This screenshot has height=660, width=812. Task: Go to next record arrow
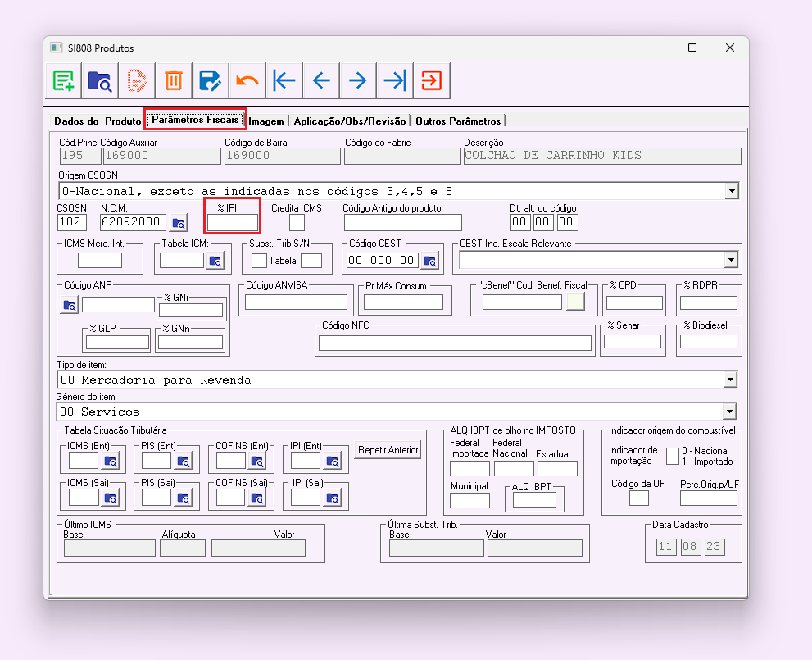358,81
